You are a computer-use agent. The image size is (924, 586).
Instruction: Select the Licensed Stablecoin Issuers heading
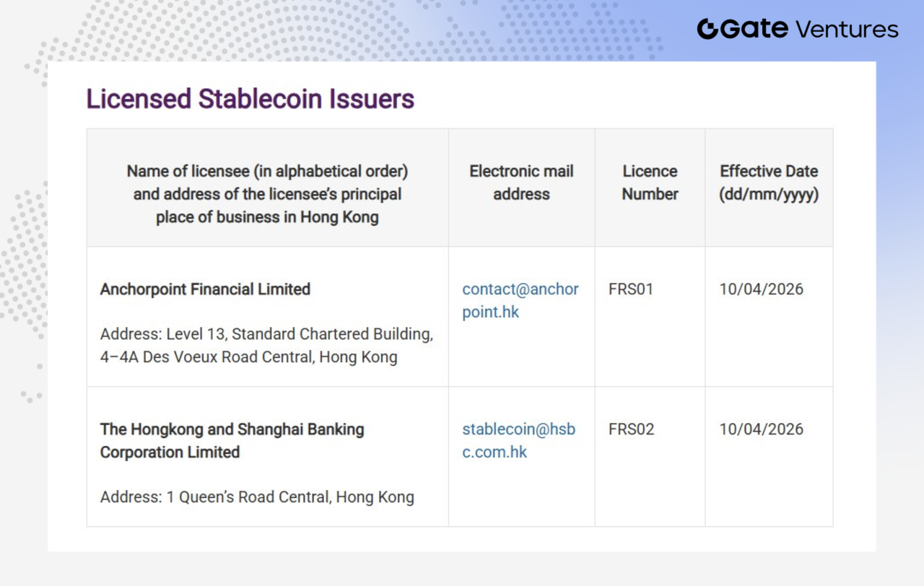click(x=250, y=99)
